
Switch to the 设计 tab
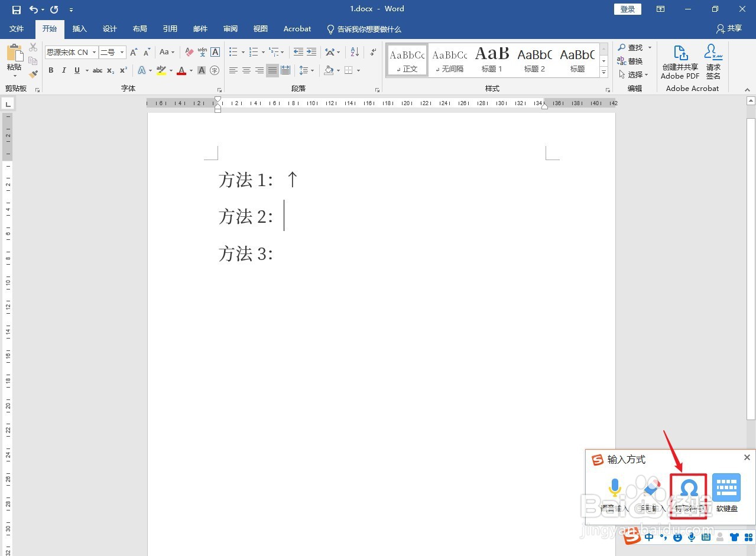(109, 28)
